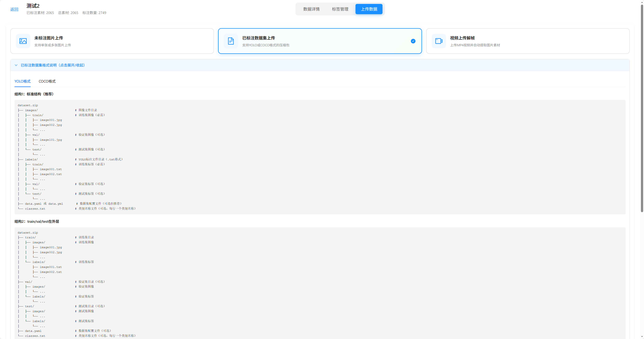
Task: Click the video upload camera icon
Action: (439, 41)
